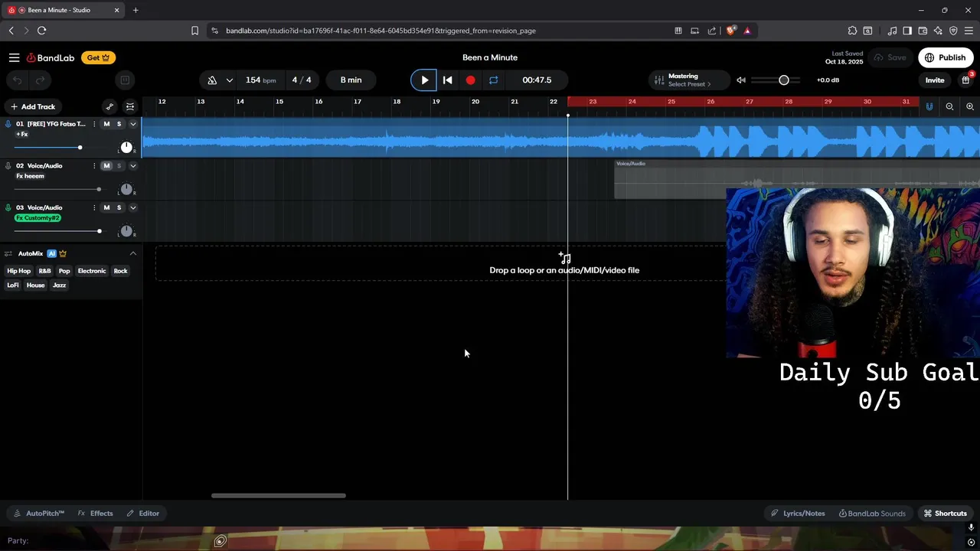Return playhead to the start
The image size is (980, 551).
(448, 80)
